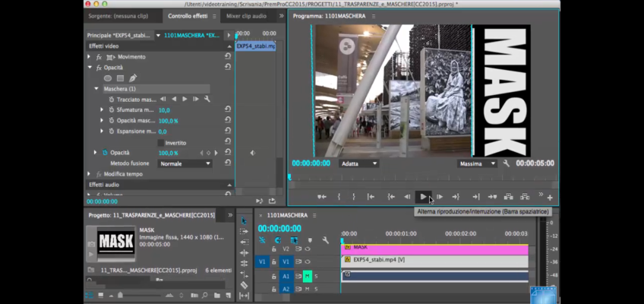Track selected mask forward one frame
The height and width of the screenshot is (304, 644).
195,100
